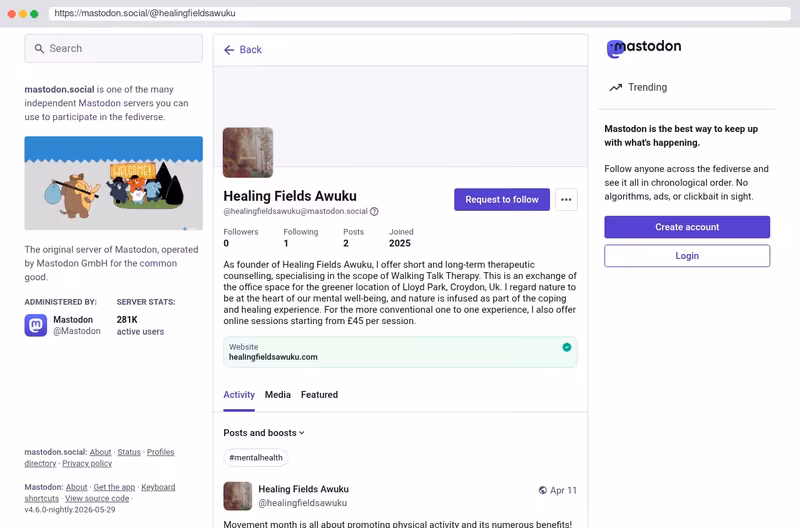Open the Keyboard shortcuts link
Image resolution: width=800 pixels, height=528 pixels.
158,487
